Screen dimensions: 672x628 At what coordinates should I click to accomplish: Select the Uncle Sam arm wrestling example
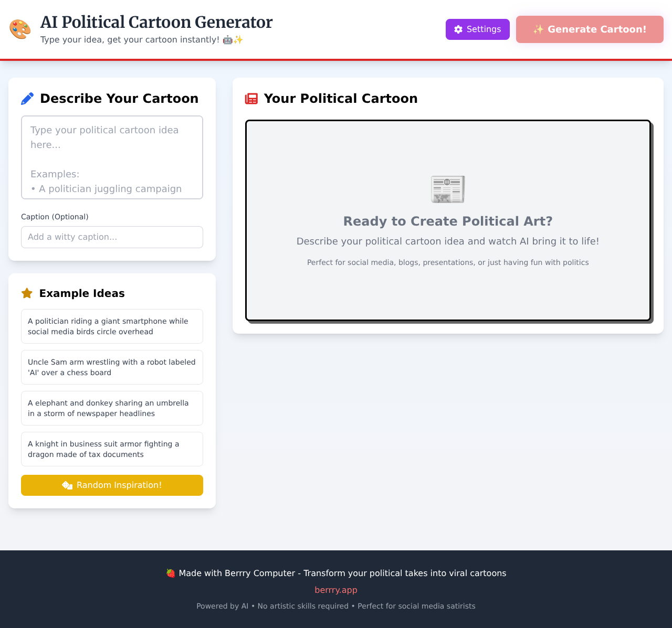(112, 367)
